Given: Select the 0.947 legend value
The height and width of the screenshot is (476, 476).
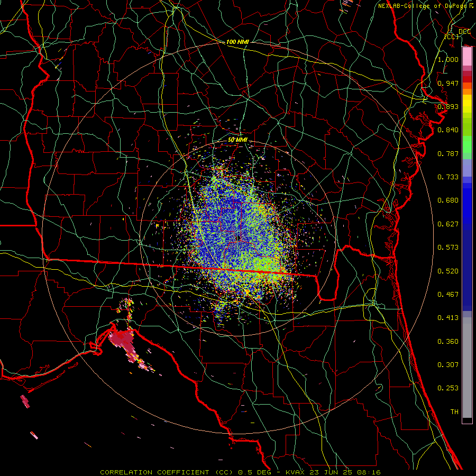Looking at the screenshot, I should (x=448, y=83).
